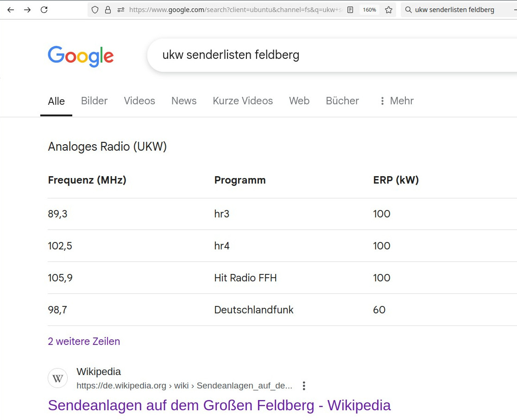Select the ERP value '60'
Image resolution: width=517 pixels, height=420 pixels.
(x=379, y=310)
